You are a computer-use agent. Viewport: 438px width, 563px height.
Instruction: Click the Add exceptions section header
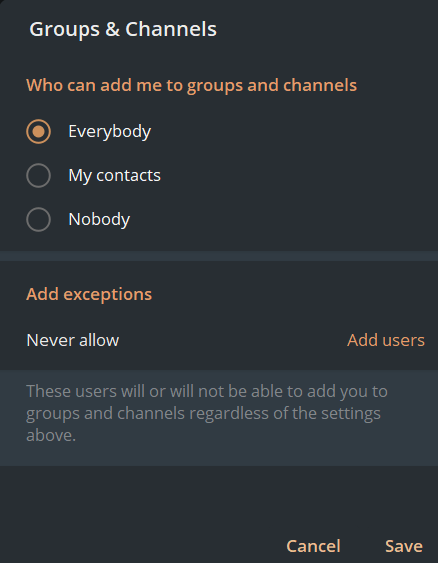click(x=89, y=294)
